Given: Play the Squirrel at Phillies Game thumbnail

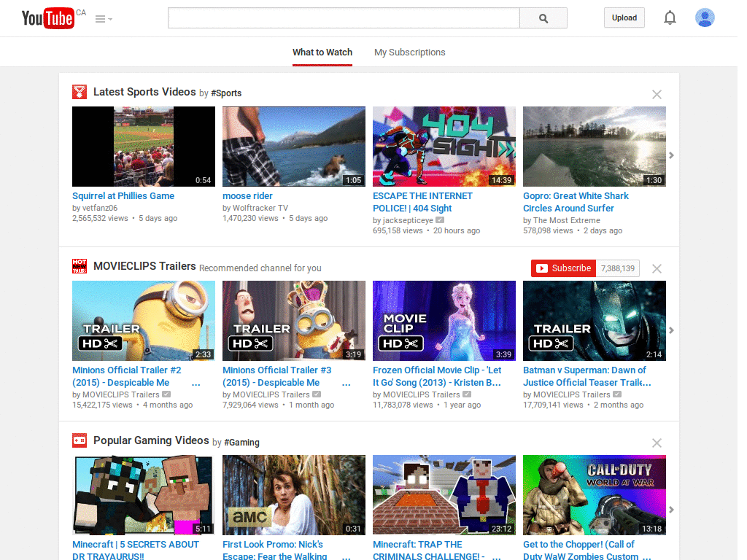Looking at the screenshot, I should [x=144, y=147].
